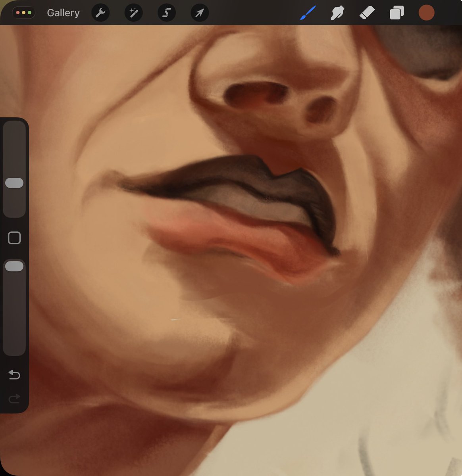This screenshot has height=476, width=462.
Task: Open the Layers list from the toolbar
Action: pos(397,12)
